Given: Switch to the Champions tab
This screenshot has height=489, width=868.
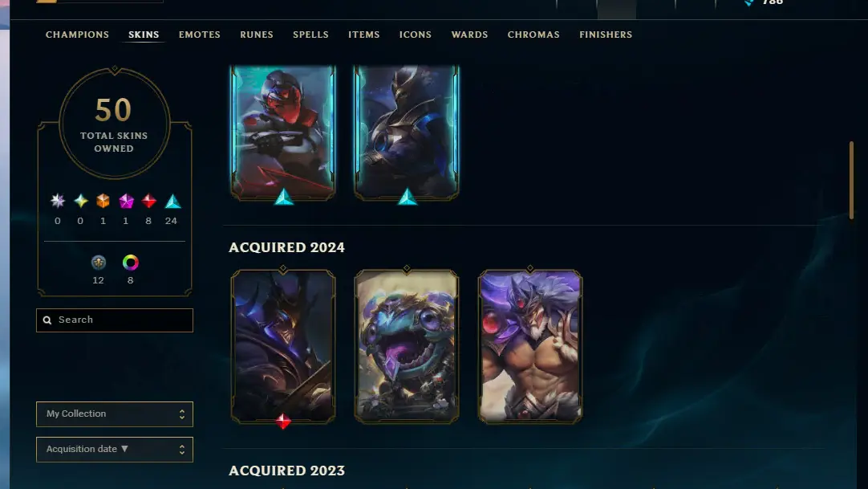Looking at the screenshot, I should coord(78,35).
